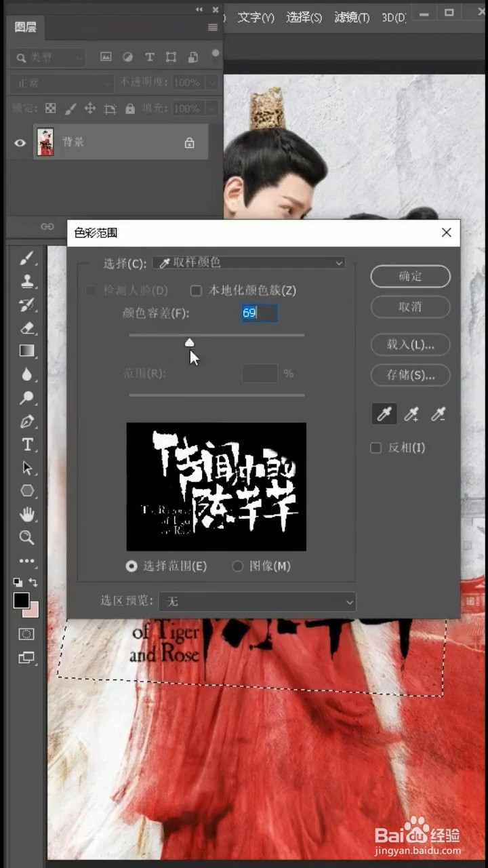Click the eyedropper sample tool in dialog

384,414
